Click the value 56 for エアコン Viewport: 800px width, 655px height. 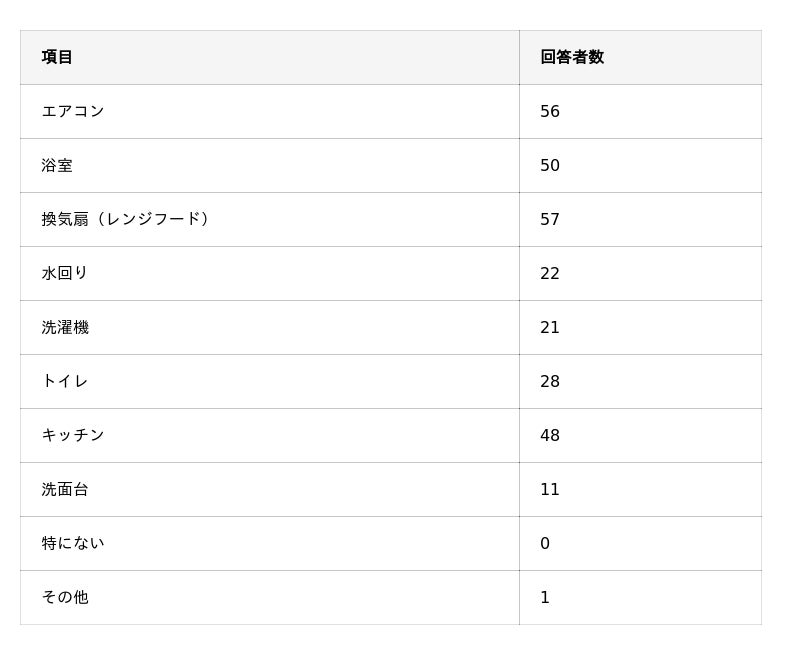tap(550, 111)
